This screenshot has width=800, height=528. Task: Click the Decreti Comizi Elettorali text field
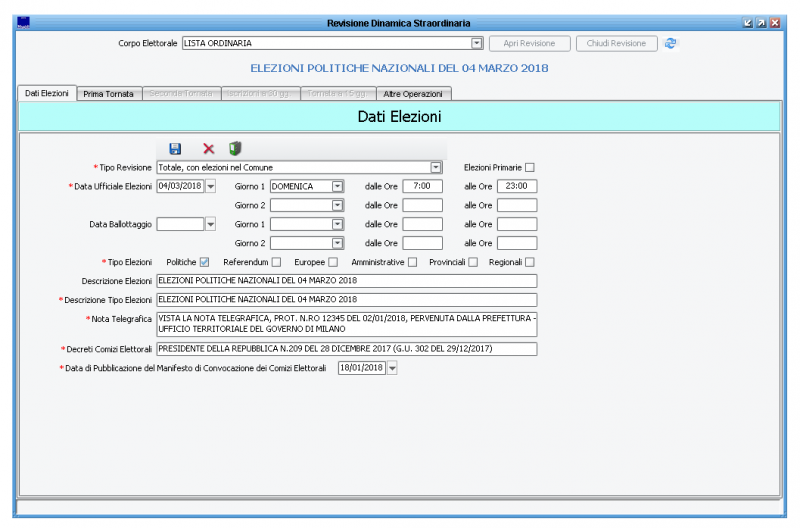pos(346,349)
